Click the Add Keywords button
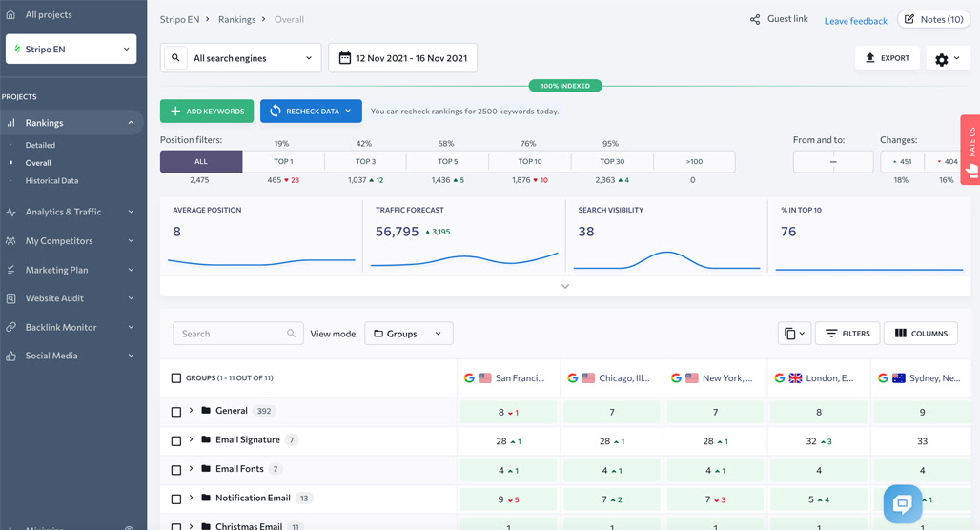The image size is (980, 530). point(207,112)
